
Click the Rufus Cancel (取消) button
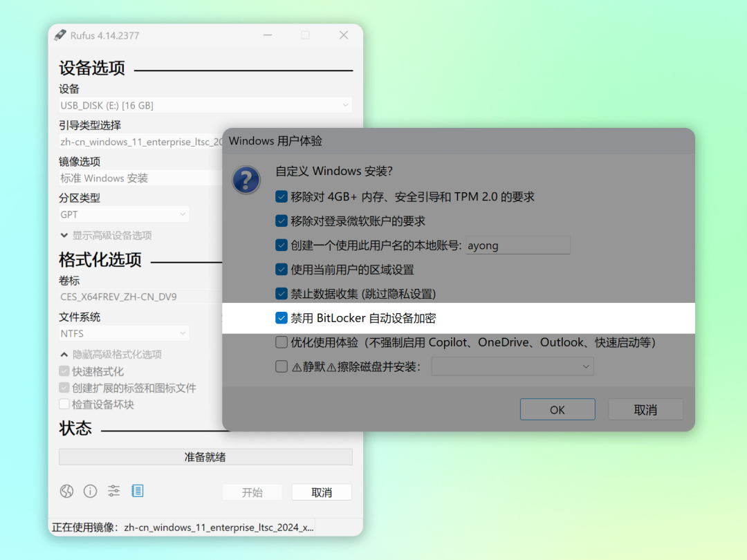[x=322, y=492]
